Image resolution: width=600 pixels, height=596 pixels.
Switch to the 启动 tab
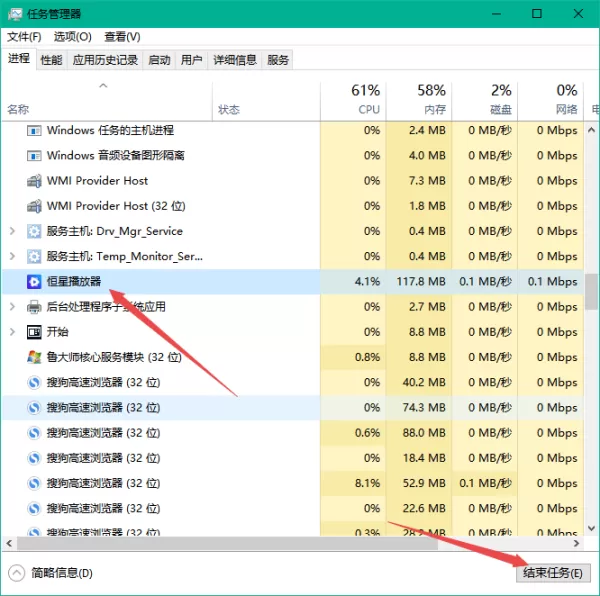[x=159, y=60]
